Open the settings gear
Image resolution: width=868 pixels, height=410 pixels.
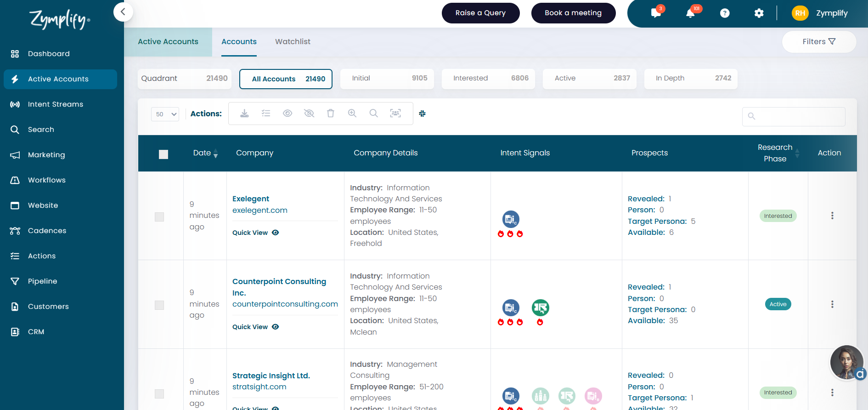tap(759, 13)
